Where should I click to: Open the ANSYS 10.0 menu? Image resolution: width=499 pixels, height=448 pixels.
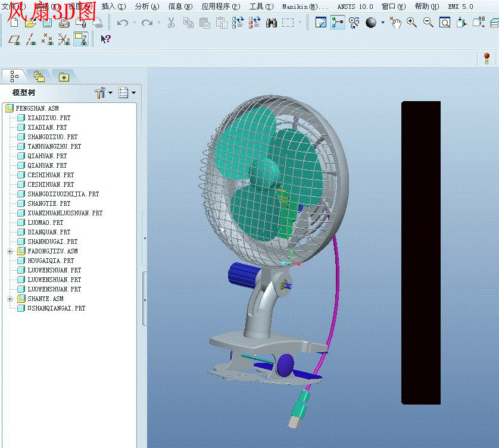coord(355,7)
